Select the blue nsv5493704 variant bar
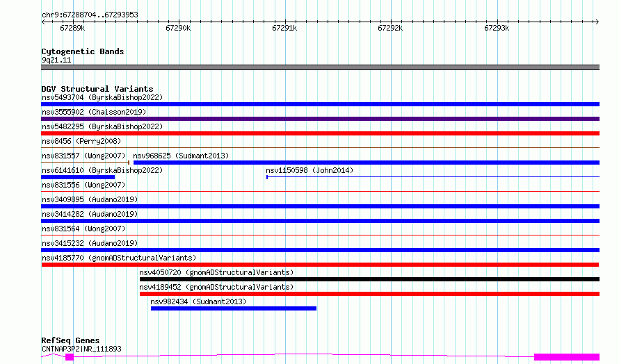 pyautogui.click(x=320, y=104)
